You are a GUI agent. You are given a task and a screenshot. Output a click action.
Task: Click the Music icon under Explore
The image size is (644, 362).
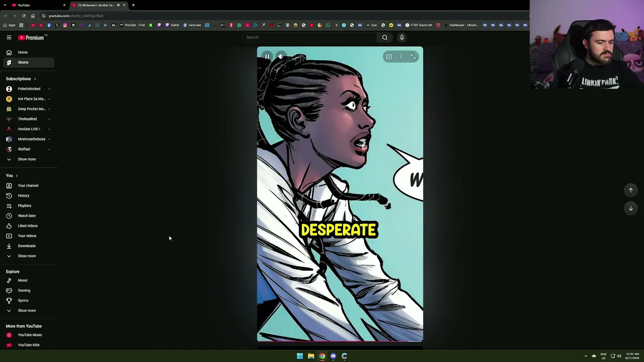[9, 281]
